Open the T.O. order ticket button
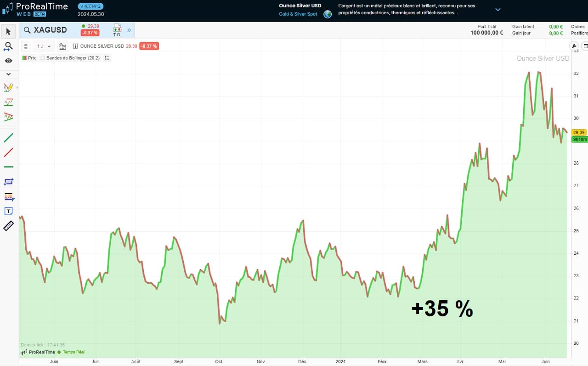This screenshot has height=366, width=588. 117,30
